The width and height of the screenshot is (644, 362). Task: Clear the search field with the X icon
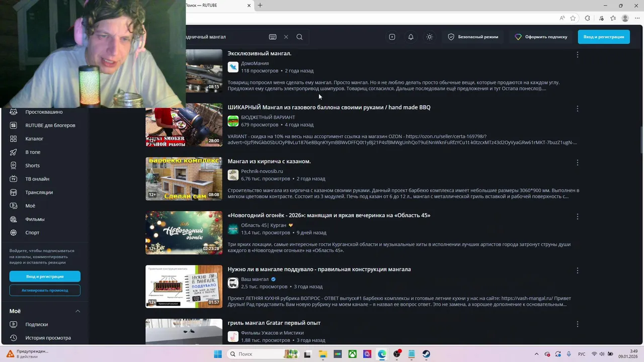coord(286,37)
